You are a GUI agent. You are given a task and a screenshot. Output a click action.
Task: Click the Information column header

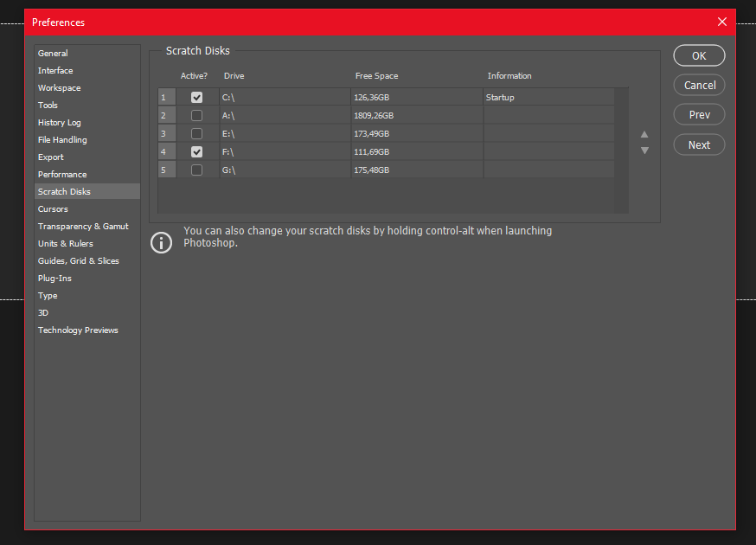tap(509, 76)
